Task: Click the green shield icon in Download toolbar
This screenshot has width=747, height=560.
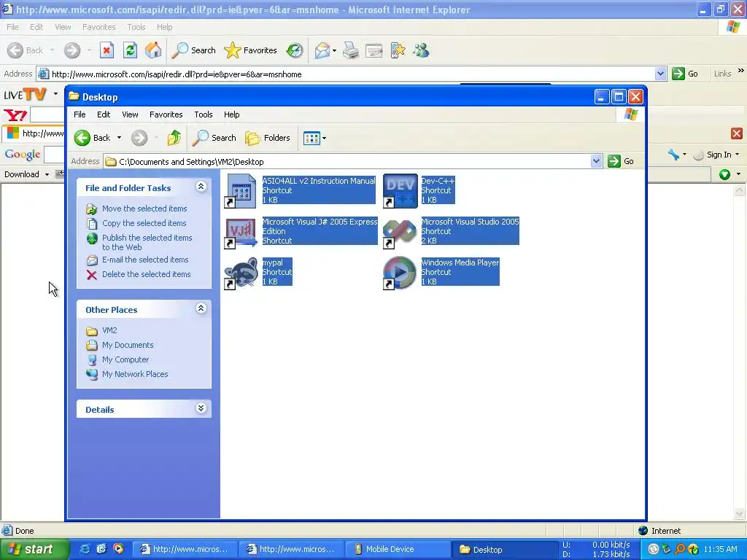Action: (x=724, y=174)
